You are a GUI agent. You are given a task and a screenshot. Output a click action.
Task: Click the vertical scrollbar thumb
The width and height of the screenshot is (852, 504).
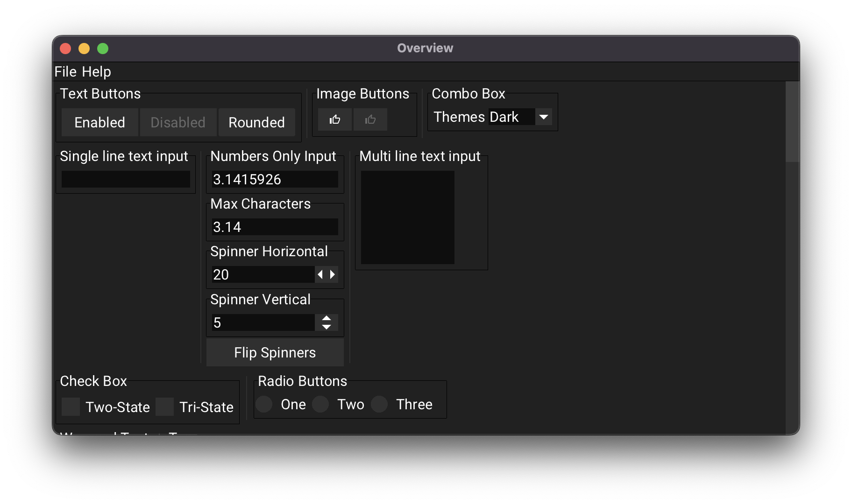pyautogui.click(x=792, y=122)
